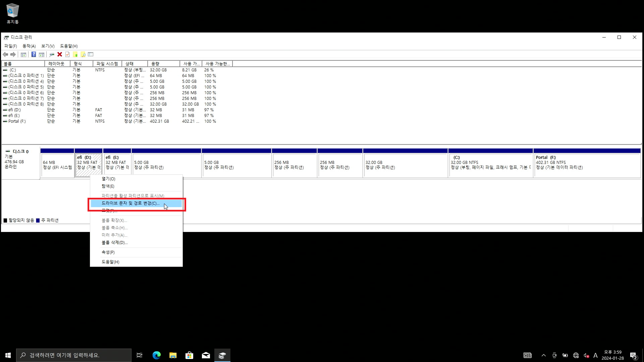The width and height of the screenshot is (644, 362).
Task: Open the 보기(V) menu
Action: tap(48, 46)
